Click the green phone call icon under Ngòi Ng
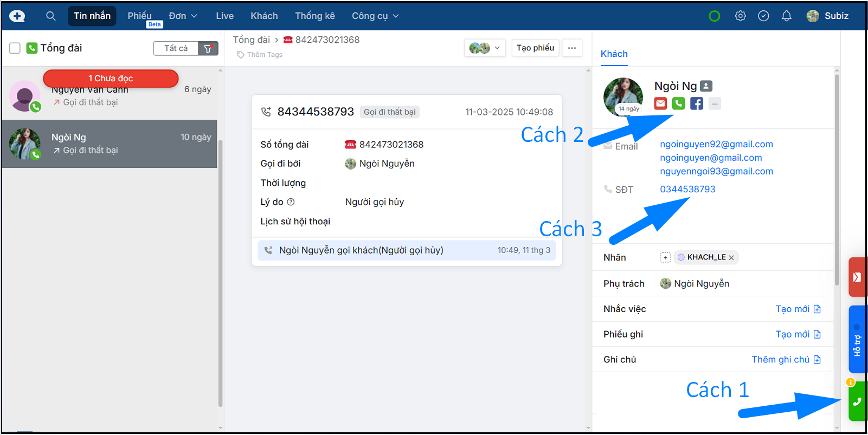 pos(678,103)
